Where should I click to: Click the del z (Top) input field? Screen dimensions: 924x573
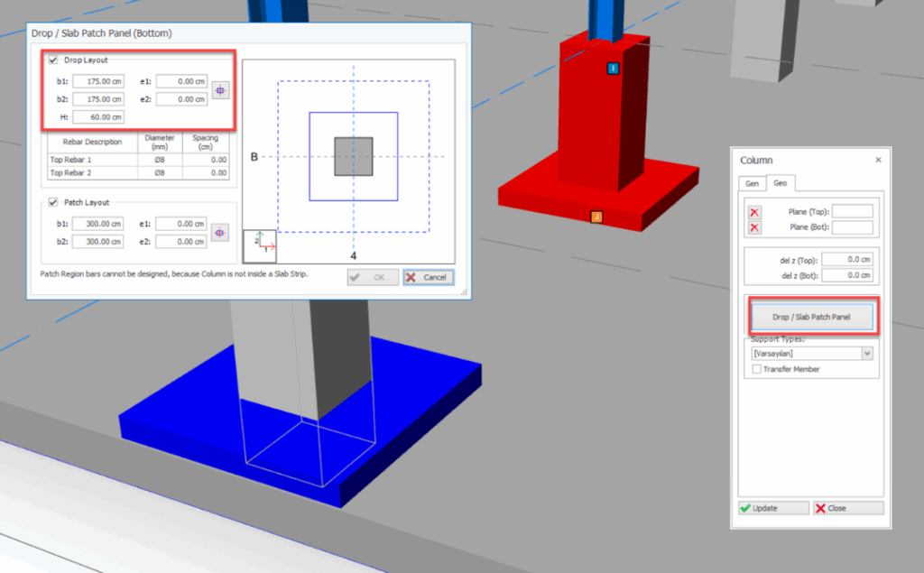[x=846, y=260]
